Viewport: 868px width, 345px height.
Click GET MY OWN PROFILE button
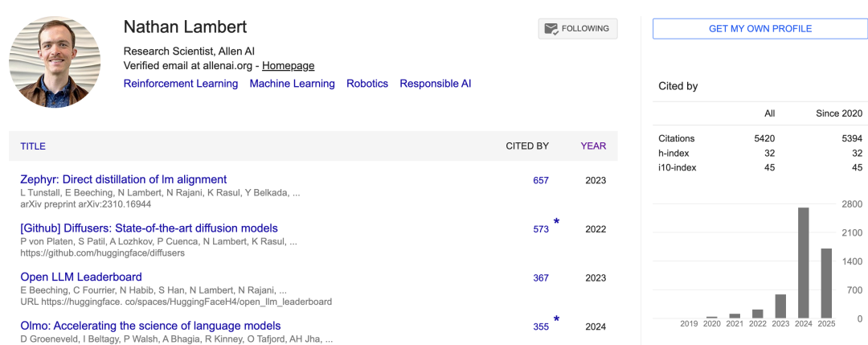760,29
